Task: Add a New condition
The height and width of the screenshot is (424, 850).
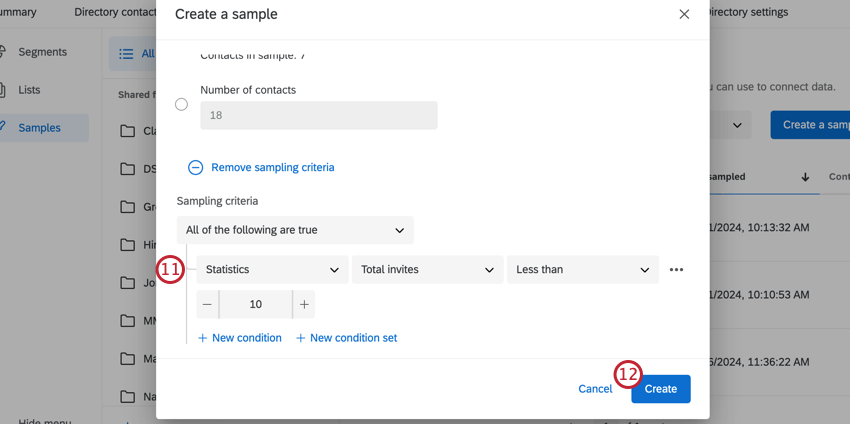Action: point(240,338)
